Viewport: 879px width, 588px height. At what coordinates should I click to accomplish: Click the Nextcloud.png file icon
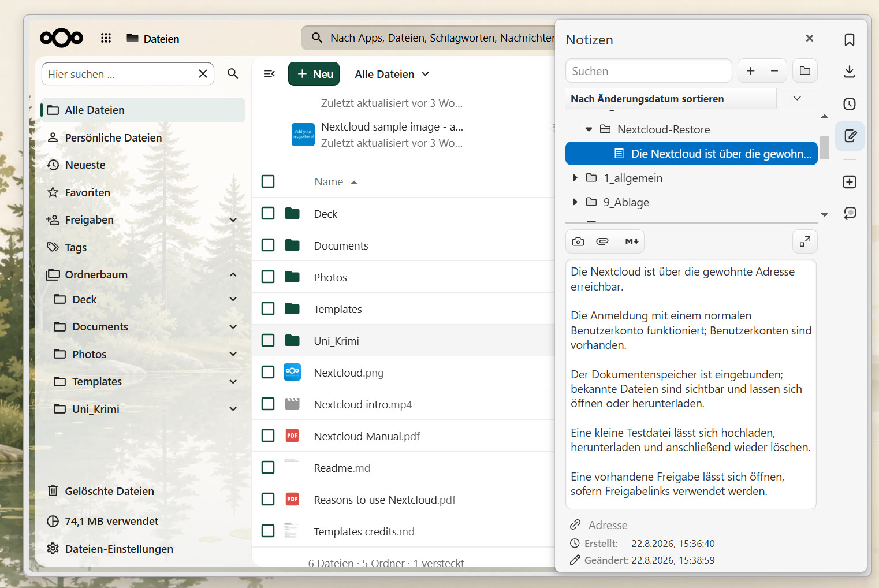292,372
